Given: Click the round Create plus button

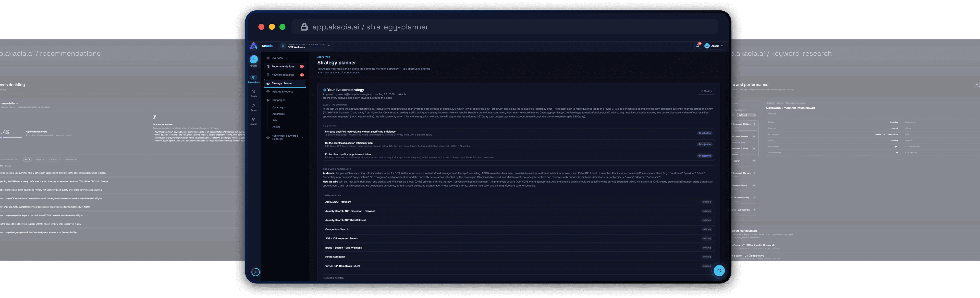Looking at the screenshot, I should click(x=254, y=59).
